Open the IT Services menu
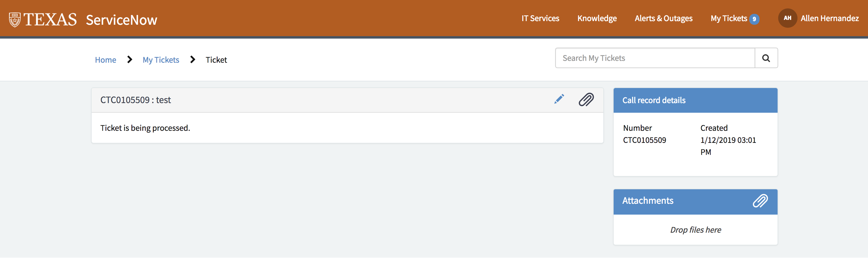This screenshot has width=868, height=258. tap(540, 18)
